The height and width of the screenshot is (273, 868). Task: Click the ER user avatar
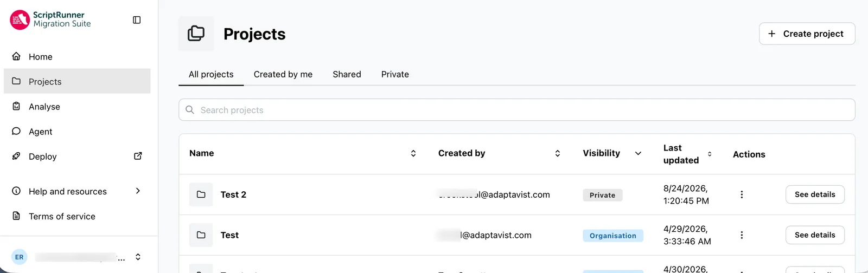pyautogui.click(x=20, y=257)
